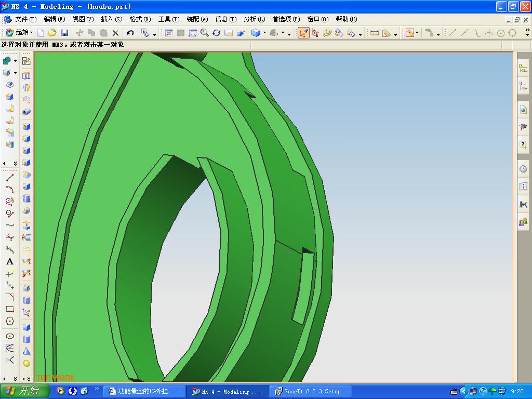Click the Tube feature icon
Image resolution: width=532 pixels, height=399 pixels.
26,112
